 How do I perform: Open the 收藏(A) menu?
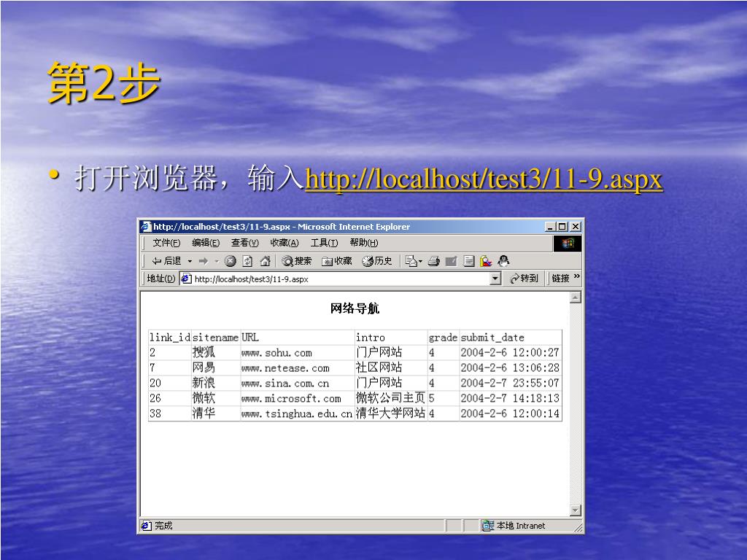(x=285, y=243)
